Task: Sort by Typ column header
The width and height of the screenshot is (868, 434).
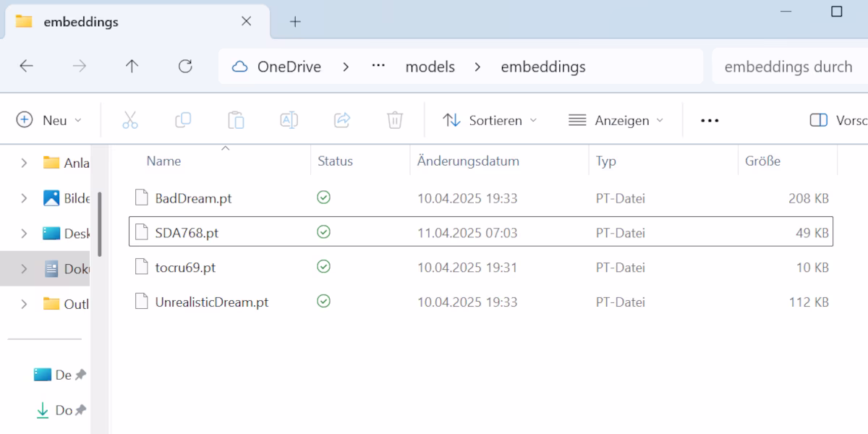Action: [x=606, y=161]
